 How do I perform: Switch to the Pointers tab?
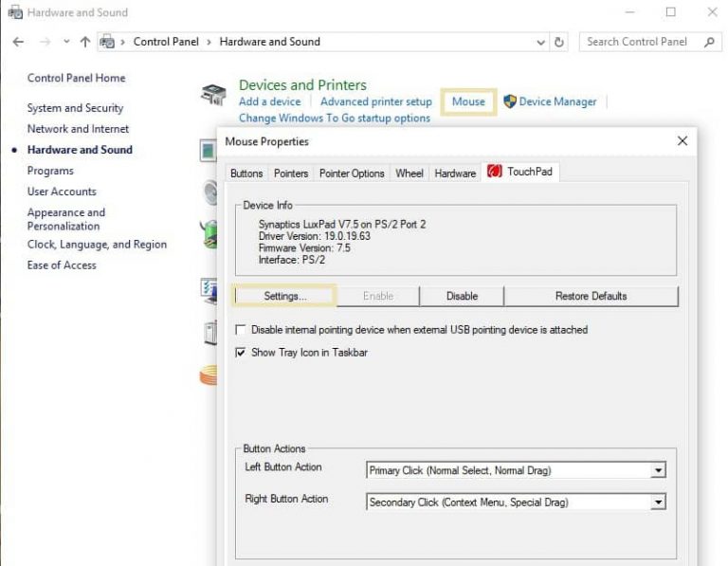click(291, 173)
